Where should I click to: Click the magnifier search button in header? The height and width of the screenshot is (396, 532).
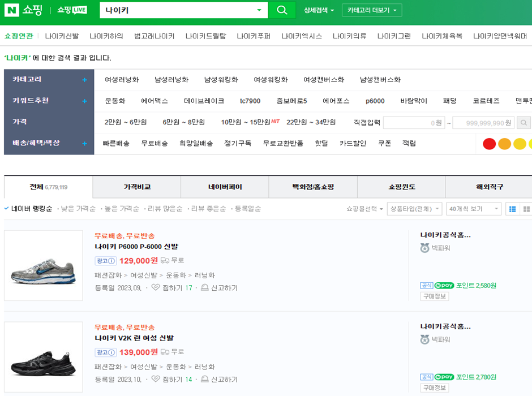coord(282,10)
